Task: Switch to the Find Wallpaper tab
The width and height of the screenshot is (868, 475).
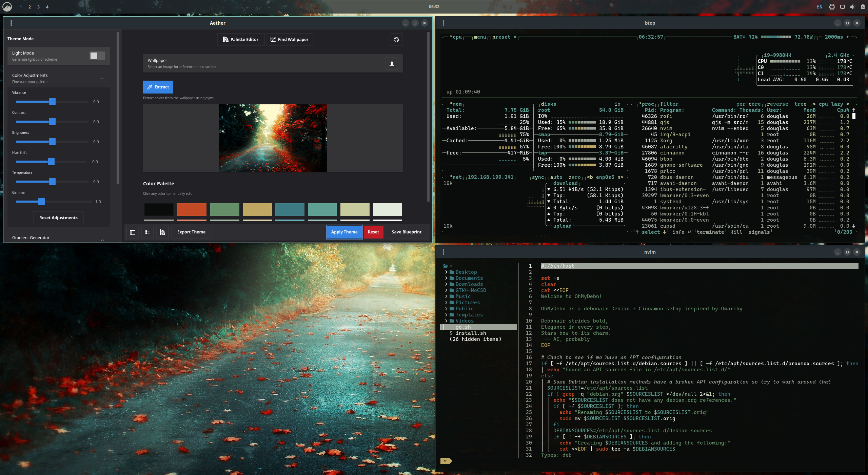Action: click(x=289, y=40)
